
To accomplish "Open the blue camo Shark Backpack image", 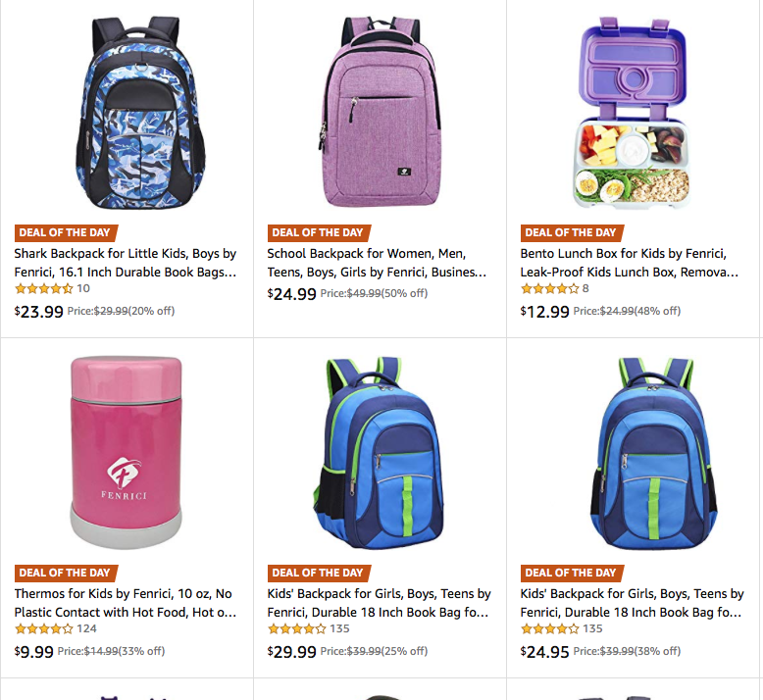I will point(140,113).
